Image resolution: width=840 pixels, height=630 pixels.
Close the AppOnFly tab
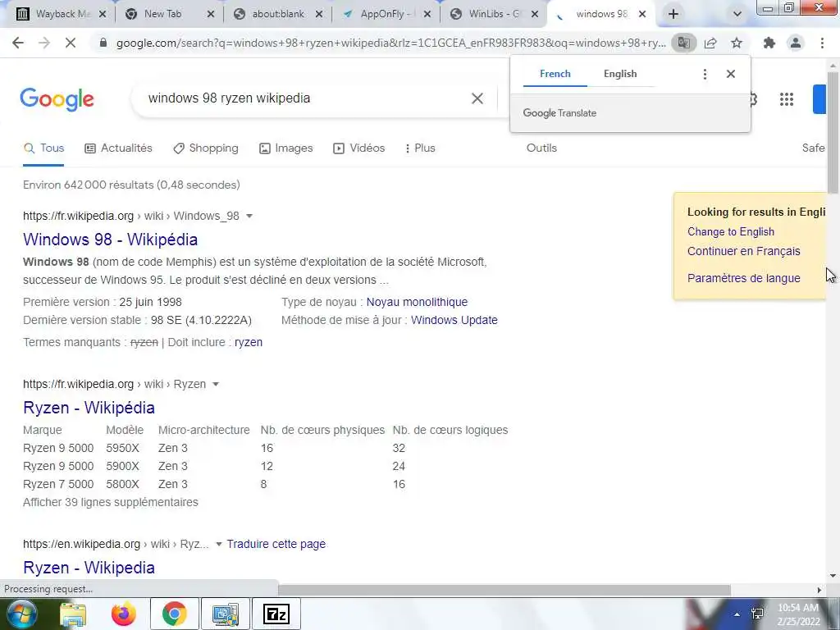tap(427, 15)
